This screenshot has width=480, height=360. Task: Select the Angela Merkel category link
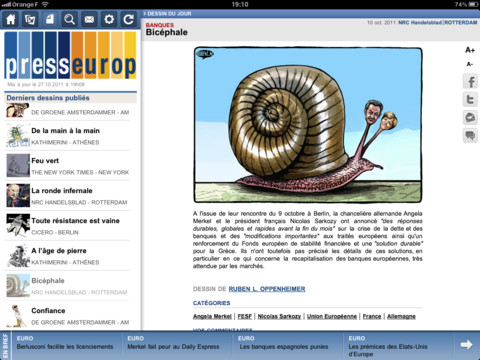(x=212, y=316)
